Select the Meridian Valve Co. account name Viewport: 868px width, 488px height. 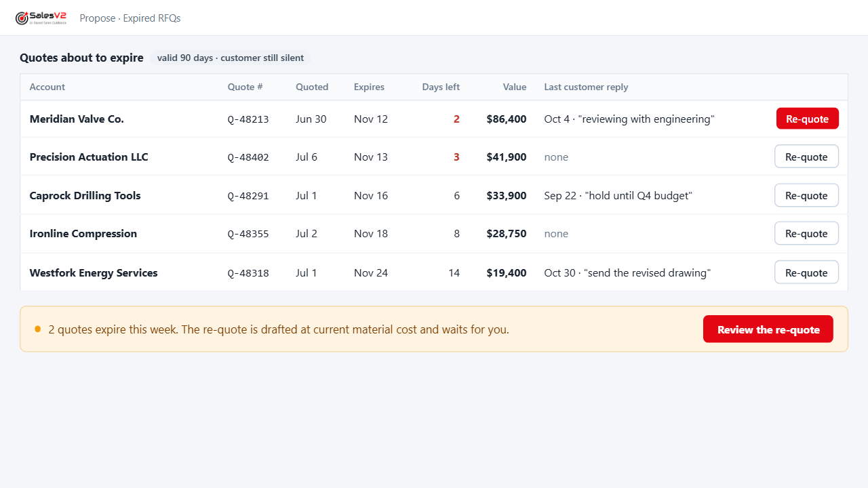77,119
